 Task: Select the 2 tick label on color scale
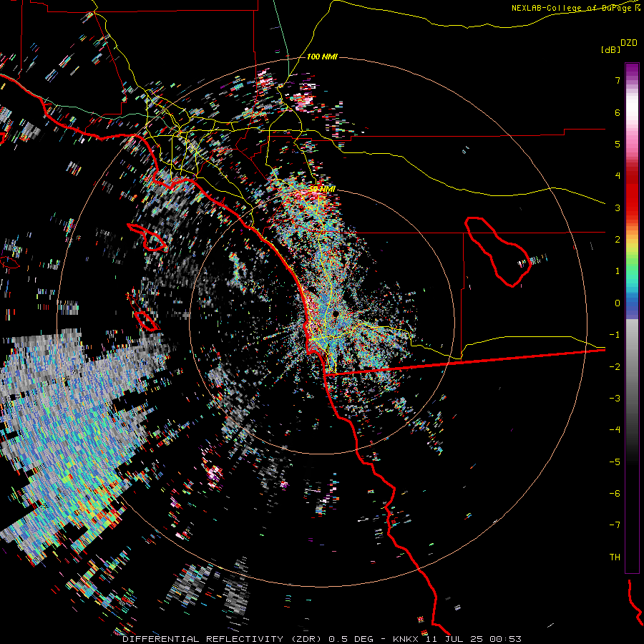click(618, 240)
